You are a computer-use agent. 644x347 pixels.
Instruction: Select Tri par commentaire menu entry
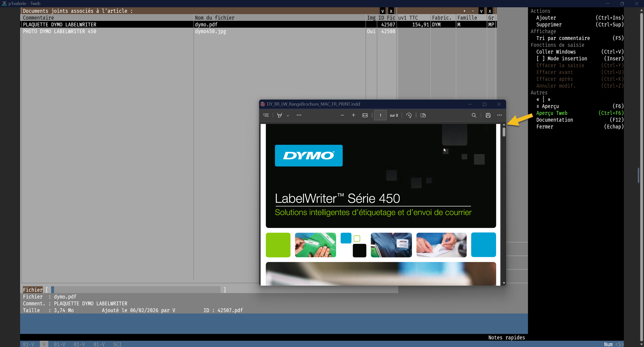point(563,38)
